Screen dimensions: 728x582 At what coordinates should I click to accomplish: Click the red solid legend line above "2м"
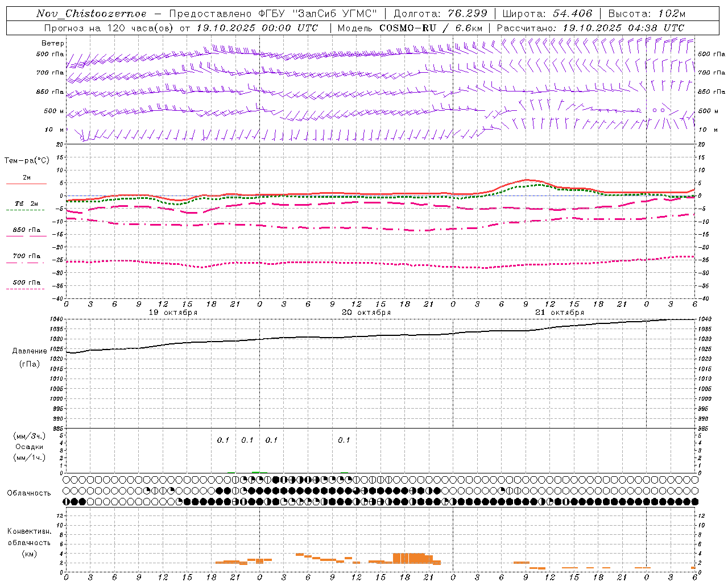pyautogui.click(x=26, y=184)
